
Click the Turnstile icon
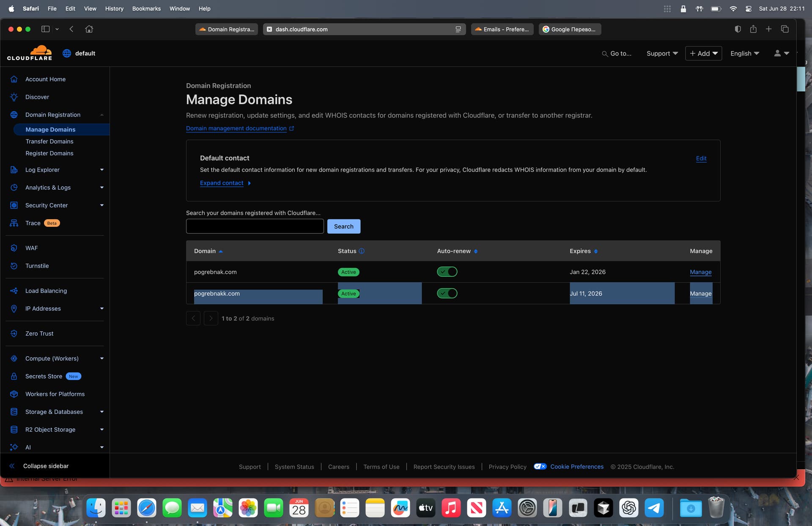point(14,266)
